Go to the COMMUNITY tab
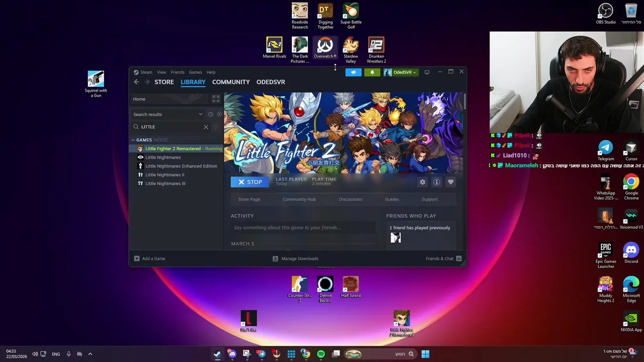Screen dimensions: 644x362 click(x=231, y=82)
